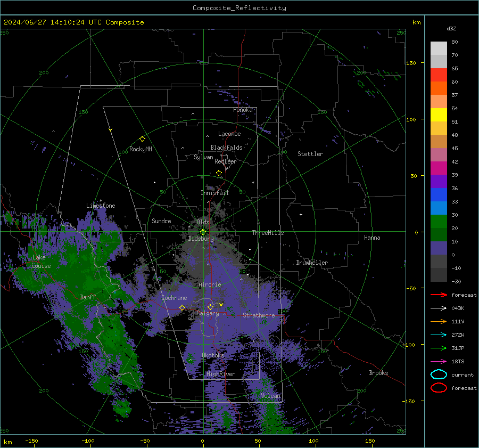Select the green 30 dBZ legend swatch
The width and height of the screenshot is (479, 448).
[439, 221]
